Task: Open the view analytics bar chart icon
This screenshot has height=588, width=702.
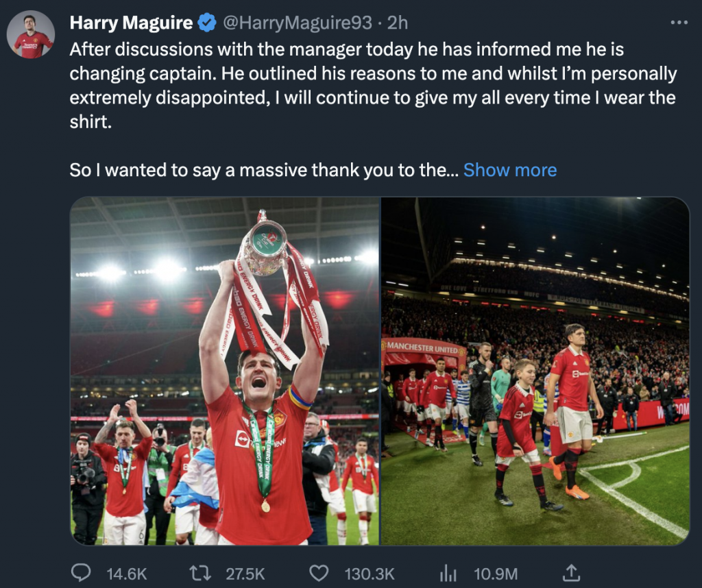Action: [448, 573]
